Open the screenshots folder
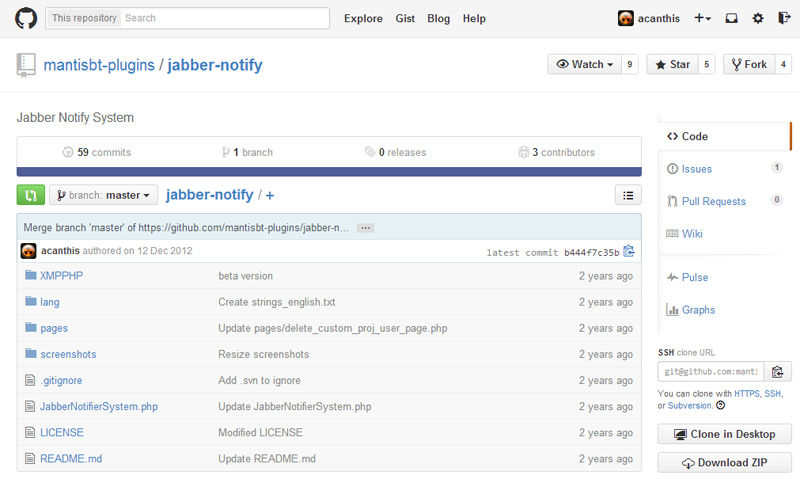The image size is (800, 479). coord(68,354)
